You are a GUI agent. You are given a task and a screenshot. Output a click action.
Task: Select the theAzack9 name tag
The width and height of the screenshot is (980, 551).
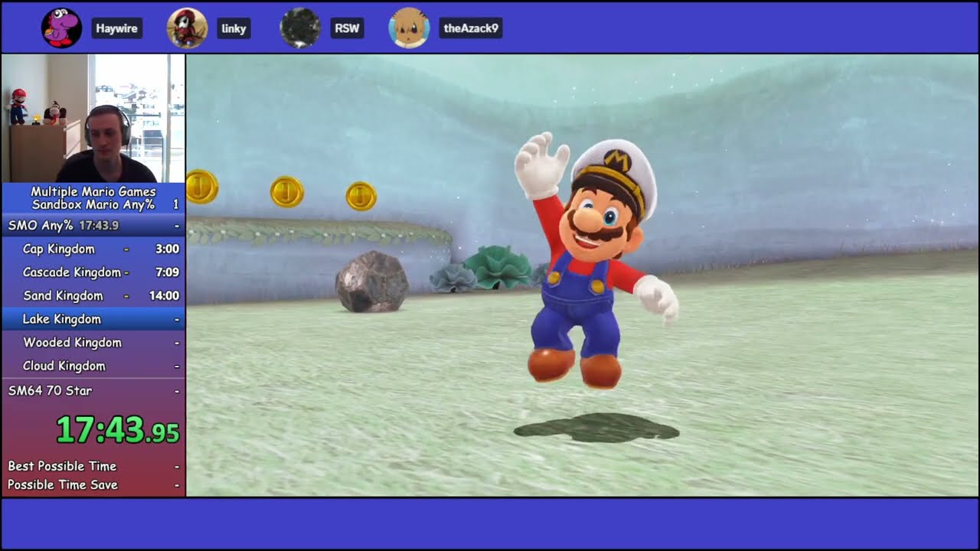[471, 28]
